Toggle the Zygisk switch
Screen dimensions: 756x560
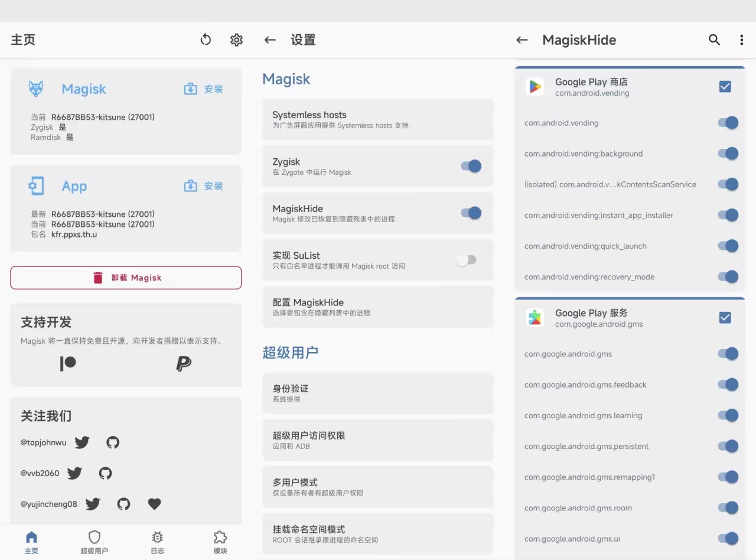click(x=471, y=167)
